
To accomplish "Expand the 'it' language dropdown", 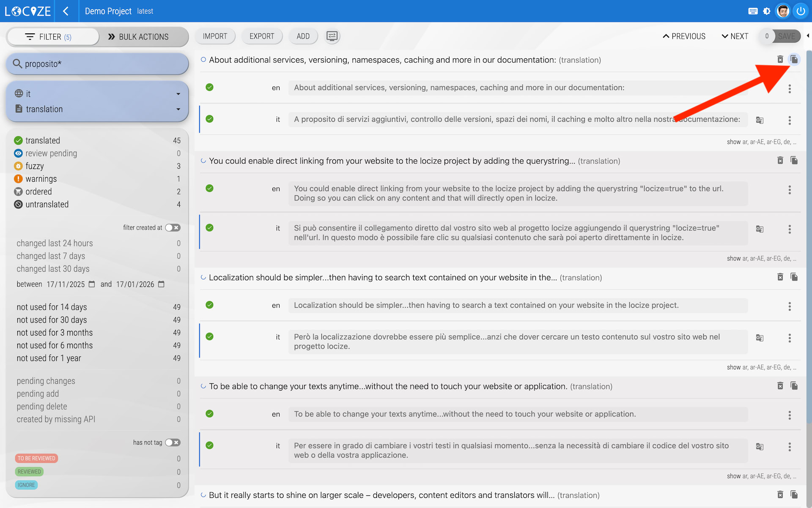I will 178,94.
